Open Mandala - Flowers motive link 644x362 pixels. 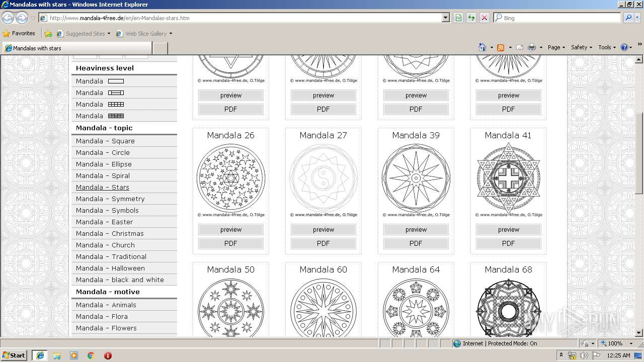point(106,328)
